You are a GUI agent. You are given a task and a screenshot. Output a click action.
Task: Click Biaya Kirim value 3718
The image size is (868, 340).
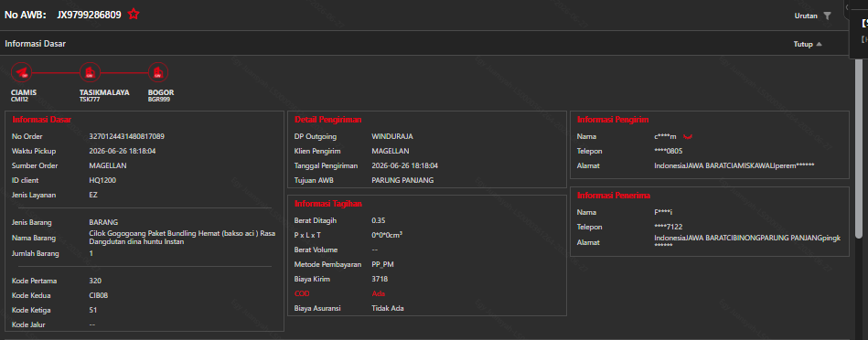380,279
